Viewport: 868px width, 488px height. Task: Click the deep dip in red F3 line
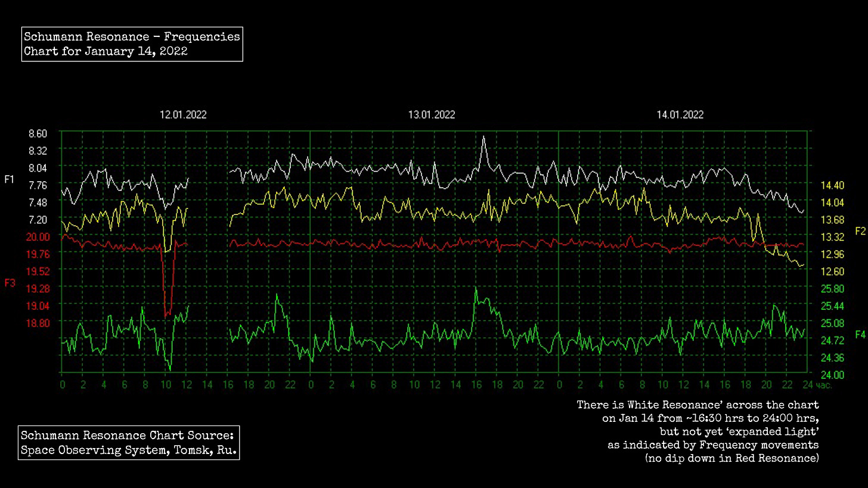(167, 314)
